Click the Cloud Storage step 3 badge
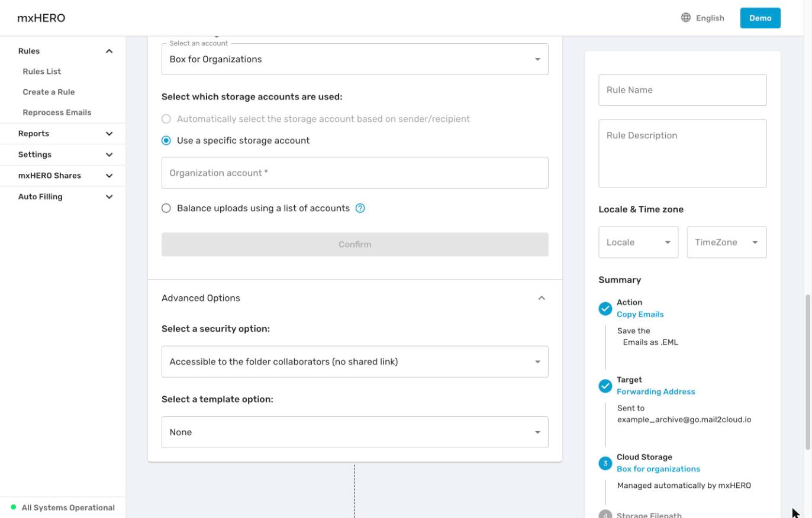The height and width of the screenshot is (518, 812). tap(605, 464)
